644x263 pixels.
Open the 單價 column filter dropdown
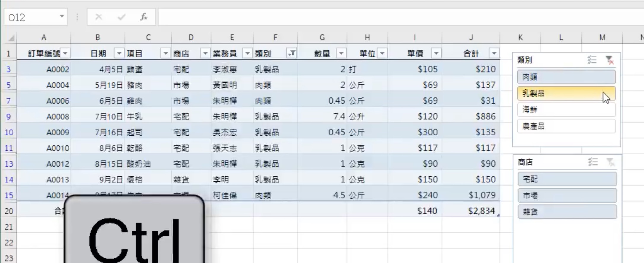coord(436,53)
